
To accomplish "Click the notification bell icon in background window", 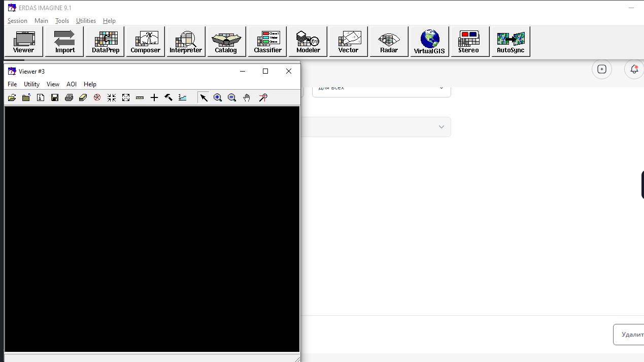I will (x=634, y=69).
